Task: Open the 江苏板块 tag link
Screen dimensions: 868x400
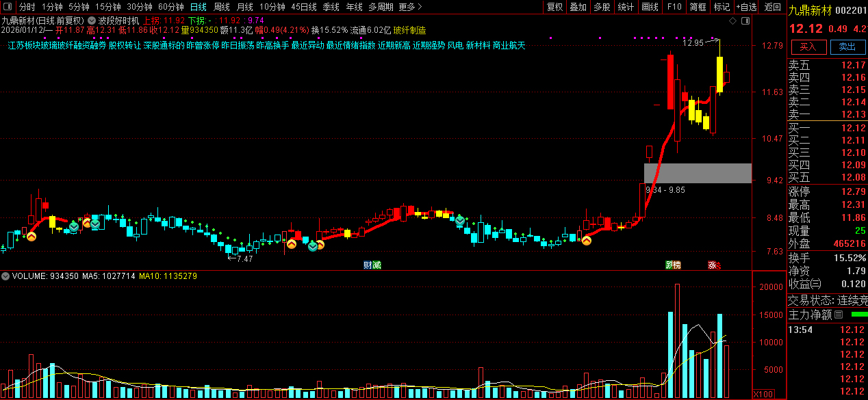Action: [x=25, y=45]
